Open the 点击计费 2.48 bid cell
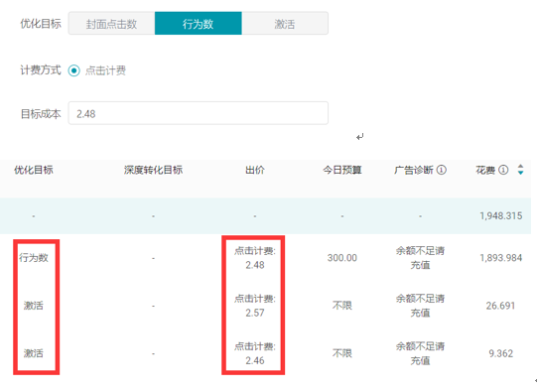Image resolution: width=537 pixels, height=392 pixels. (255, 258)
